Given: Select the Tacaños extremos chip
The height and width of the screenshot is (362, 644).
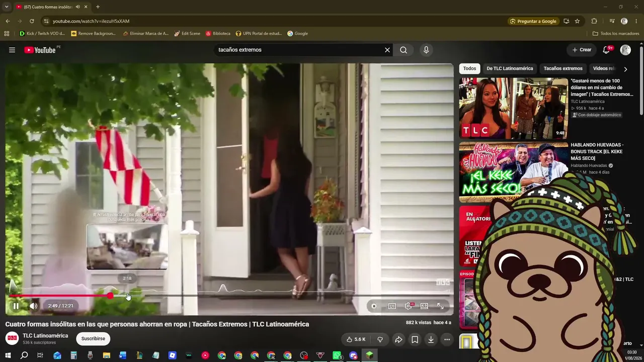Looking at the screenshot, I should (563, 68).
